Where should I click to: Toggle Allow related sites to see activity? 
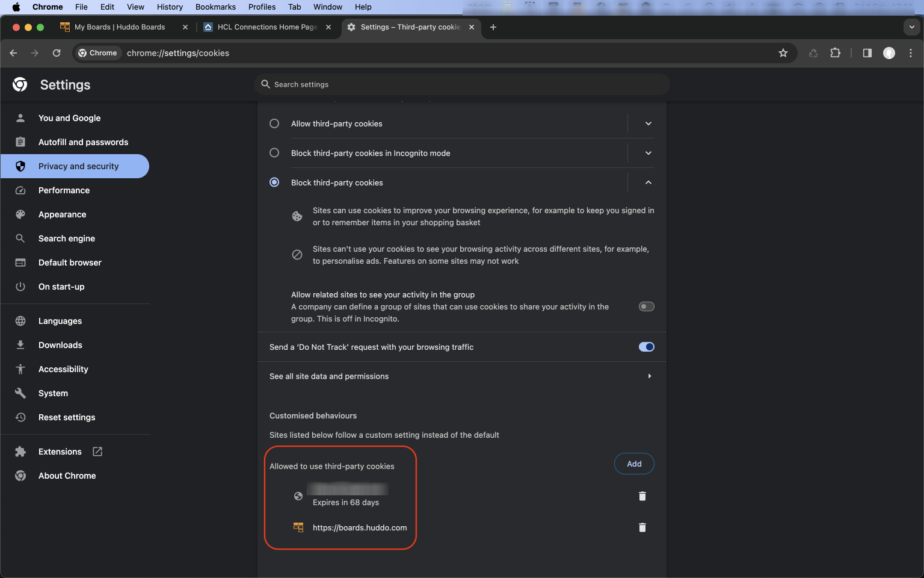(647, 306)
